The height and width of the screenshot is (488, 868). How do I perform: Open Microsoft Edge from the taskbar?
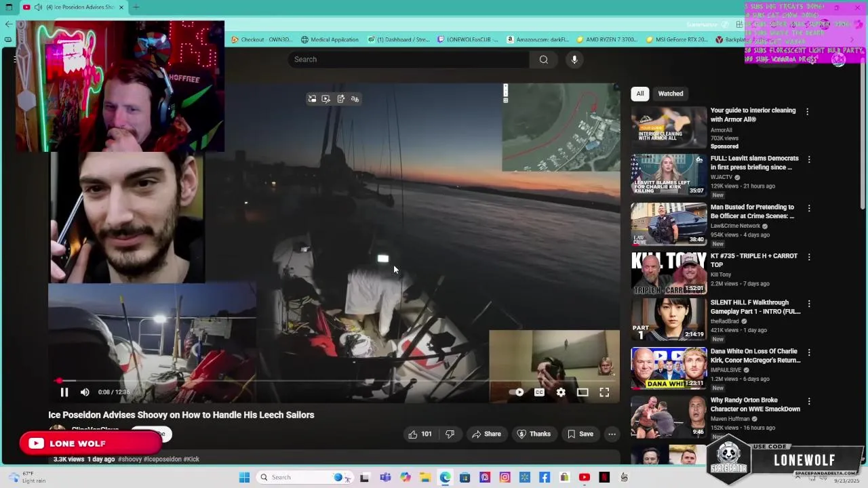(x=445, y=477)
